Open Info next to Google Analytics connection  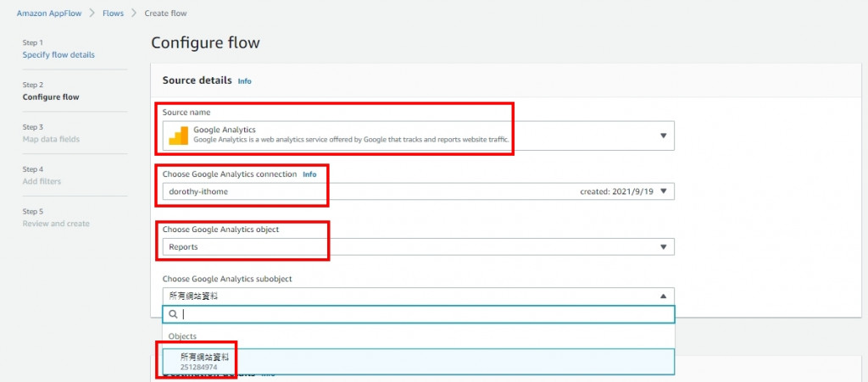tap(309, 174)
